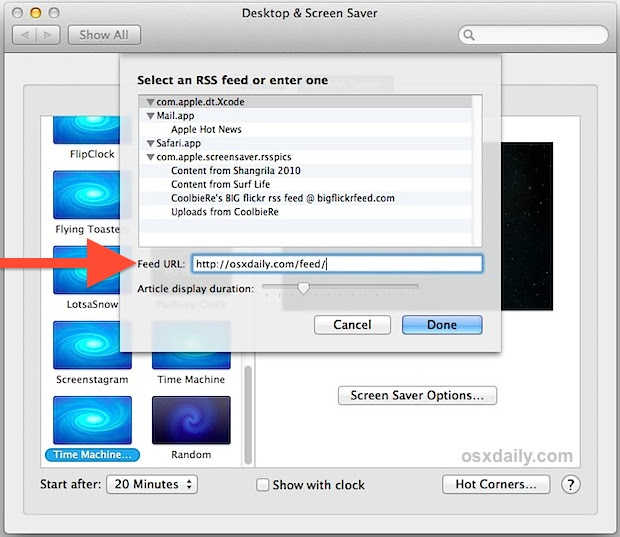
Task: Select the Screenstagram screen saver thumbnail
Action: click(92, 345)
